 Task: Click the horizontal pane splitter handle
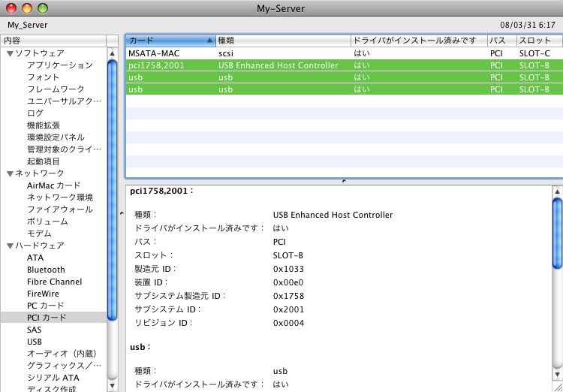(344, 182)
